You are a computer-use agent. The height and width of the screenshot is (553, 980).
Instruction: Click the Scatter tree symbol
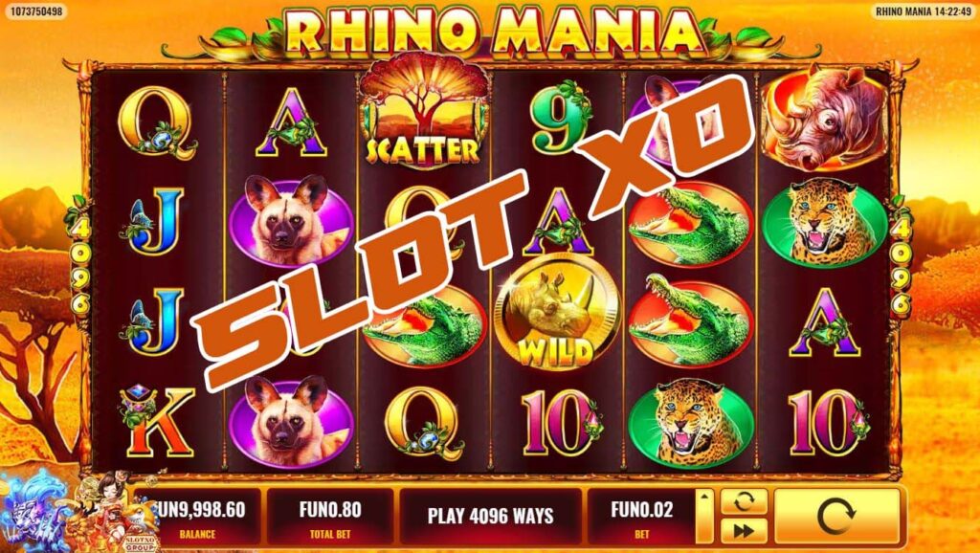point(424,113)
